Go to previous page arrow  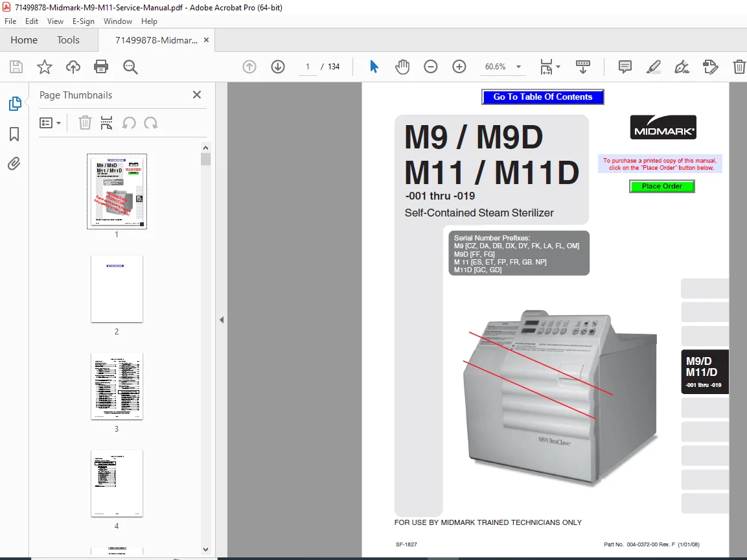pos(249,67)
